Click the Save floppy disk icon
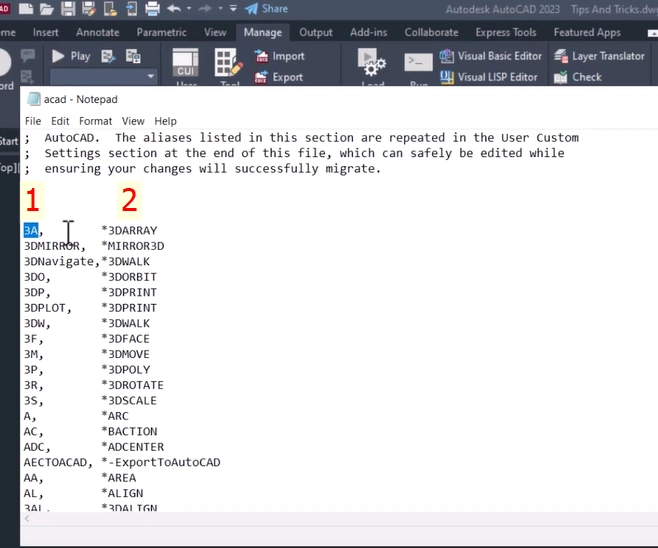The height and width of the screenshot is (548, 658). pos(68,8)
